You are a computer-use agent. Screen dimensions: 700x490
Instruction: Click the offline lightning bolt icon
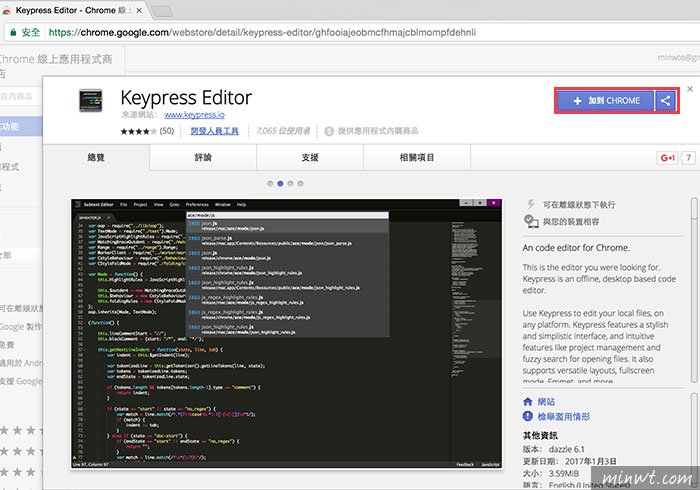pyautogui.click(x=531, y=204)
